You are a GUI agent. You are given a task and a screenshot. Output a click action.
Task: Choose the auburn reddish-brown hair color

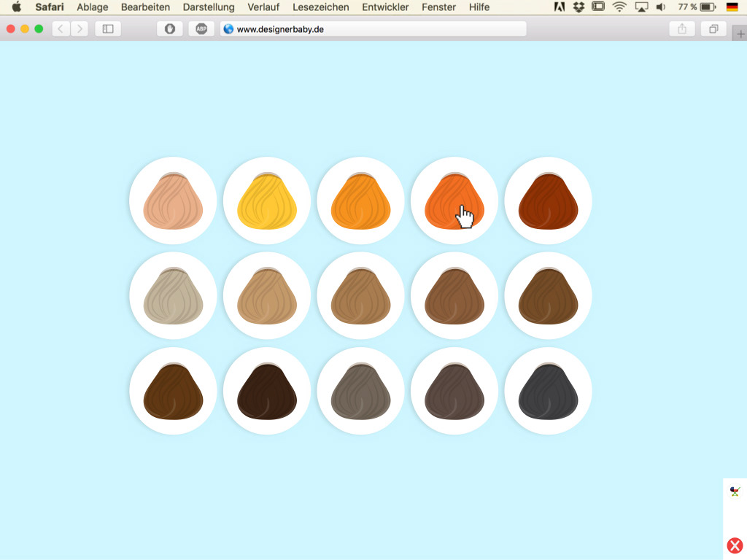[x=549, y=201]
